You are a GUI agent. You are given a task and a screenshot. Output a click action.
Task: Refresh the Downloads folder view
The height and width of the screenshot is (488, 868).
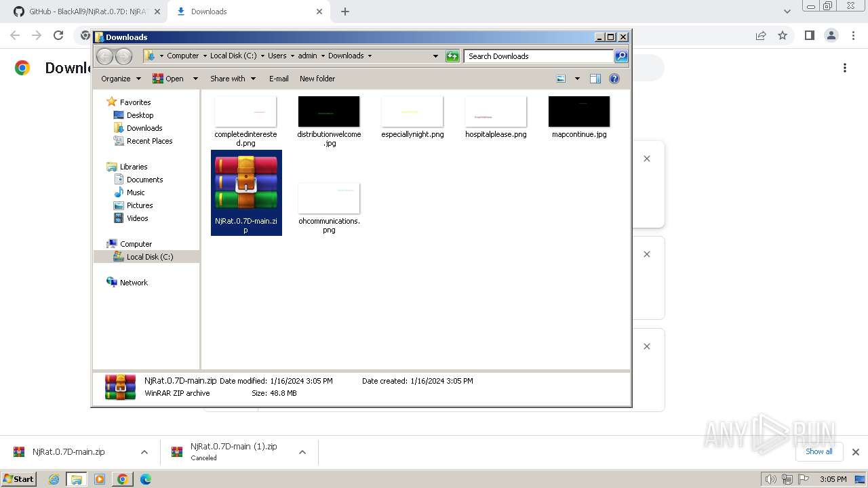point(452,56)
